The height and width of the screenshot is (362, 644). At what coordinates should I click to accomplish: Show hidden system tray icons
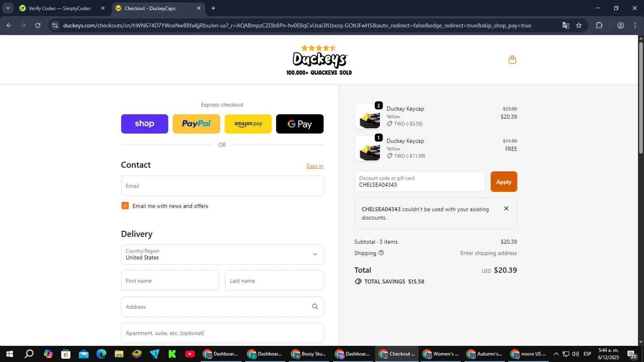[x=556, y=354]
